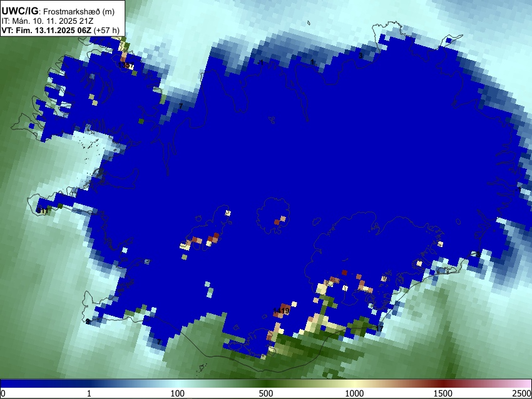Click the '811' value label on the map
Screen dimensions: 532x399
43,211
